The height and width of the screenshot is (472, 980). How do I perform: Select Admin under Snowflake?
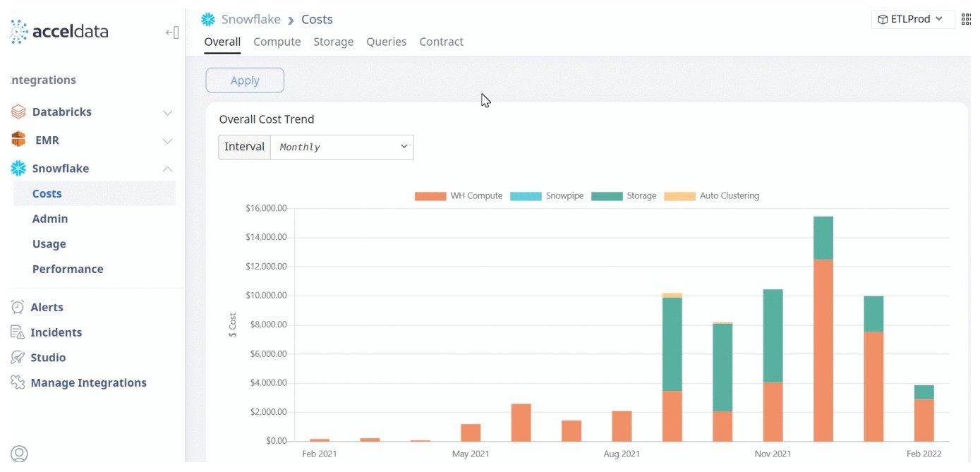pyautogui.click(x=50, y=219)
